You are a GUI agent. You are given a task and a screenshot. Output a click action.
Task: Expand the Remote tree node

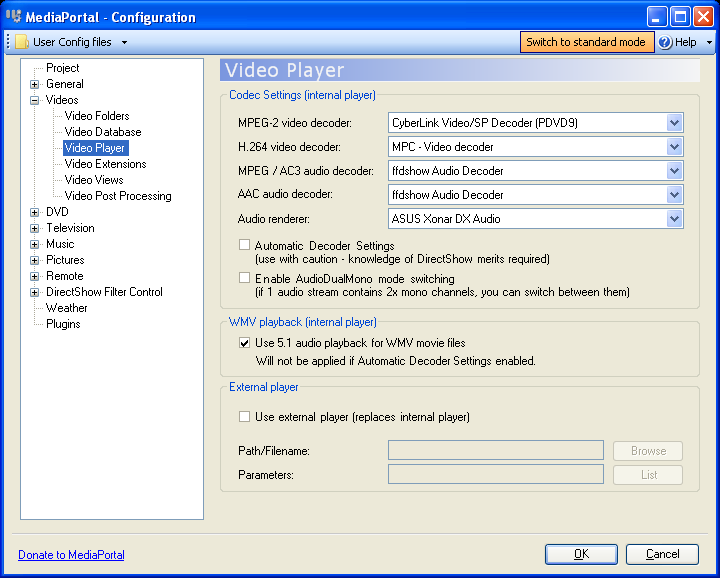tap(34, 276)
